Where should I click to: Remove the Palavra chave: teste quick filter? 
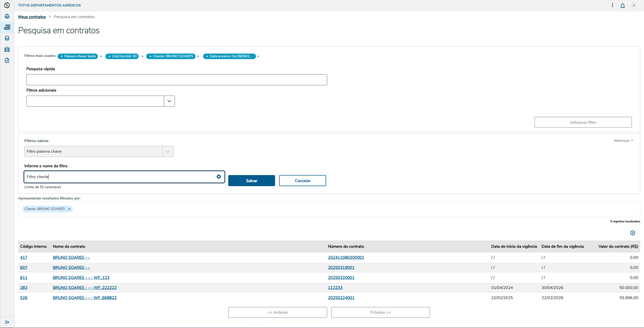(101, 56)
